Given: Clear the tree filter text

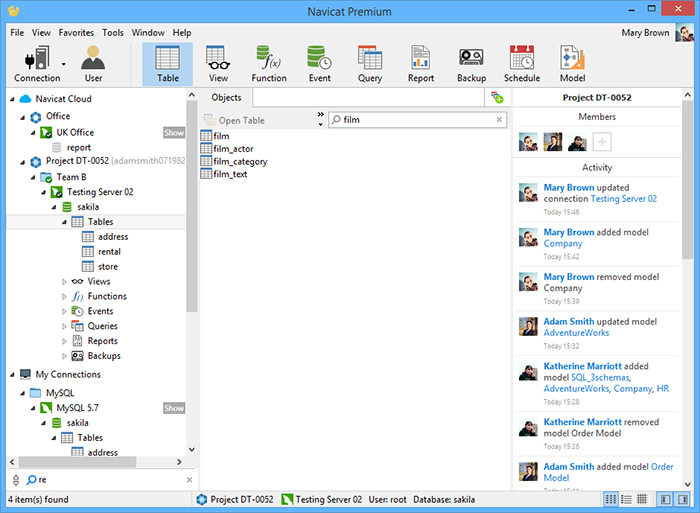Looking at the screenshot, I should [189, 480].
